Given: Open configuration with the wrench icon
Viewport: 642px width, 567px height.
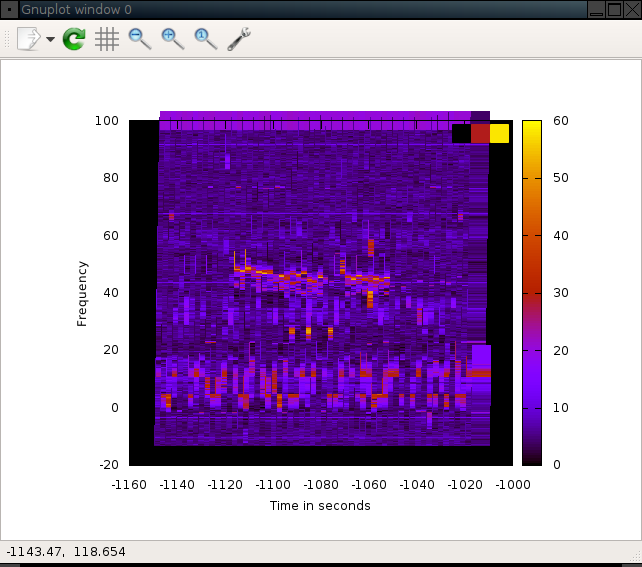Looking at the screenshot, I should click(x=239, y=39).
